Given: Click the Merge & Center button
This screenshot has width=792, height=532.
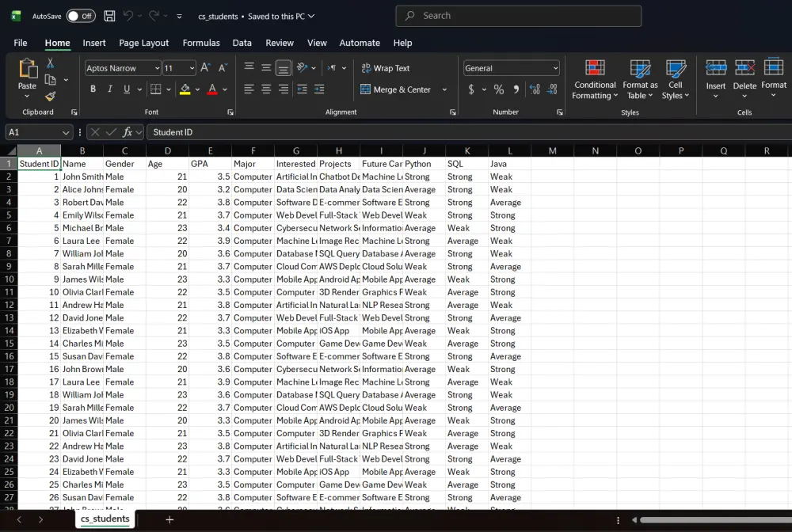Looking at the screenshot, I should [x=397, y=89].
